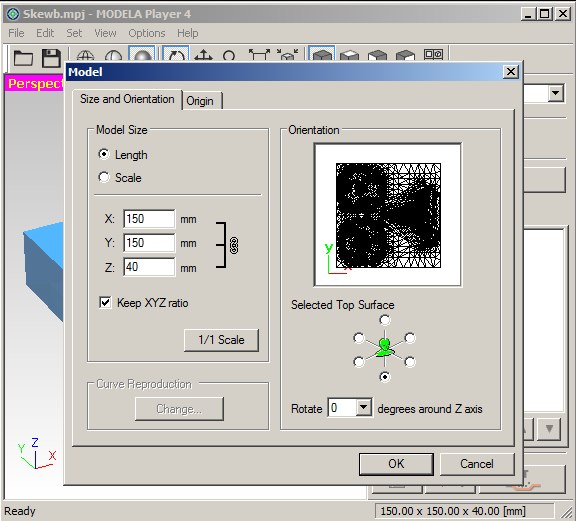Viewport: 576px width, 521px height.
Task: Select the perspective cube view icon
Action: coord(322,55)
